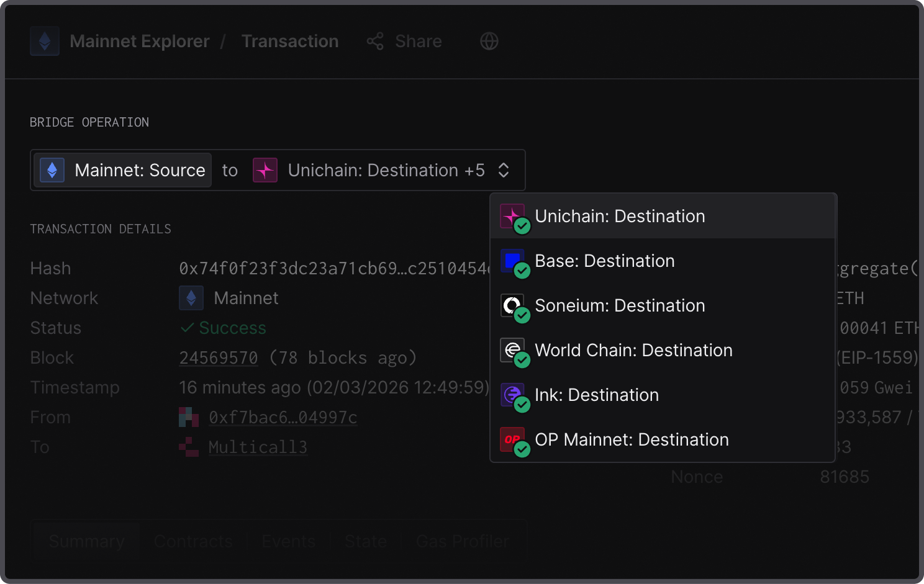
Task: Switch to the State tab
Action: click(366, 541)
